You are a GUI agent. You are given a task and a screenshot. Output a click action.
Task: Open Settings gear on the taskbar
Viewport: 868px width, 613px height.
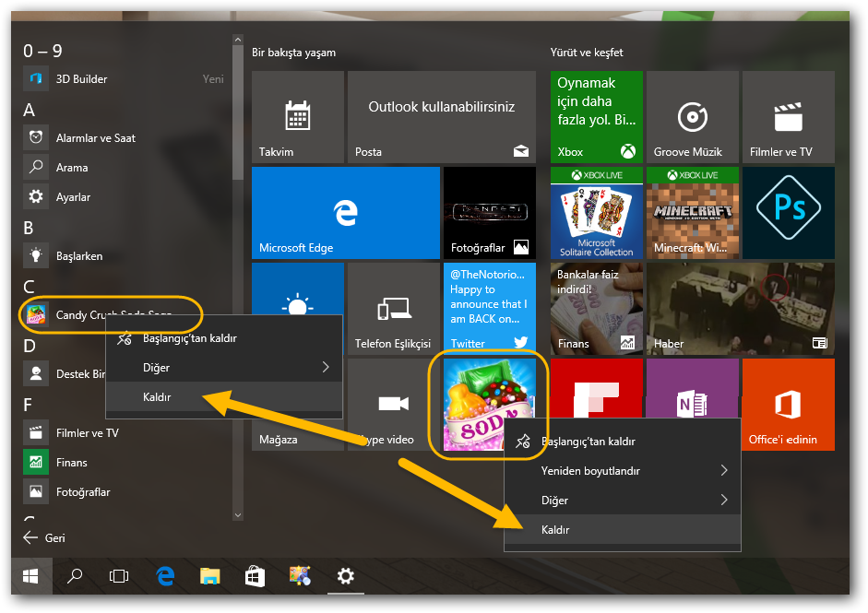(x=346, y=576)
